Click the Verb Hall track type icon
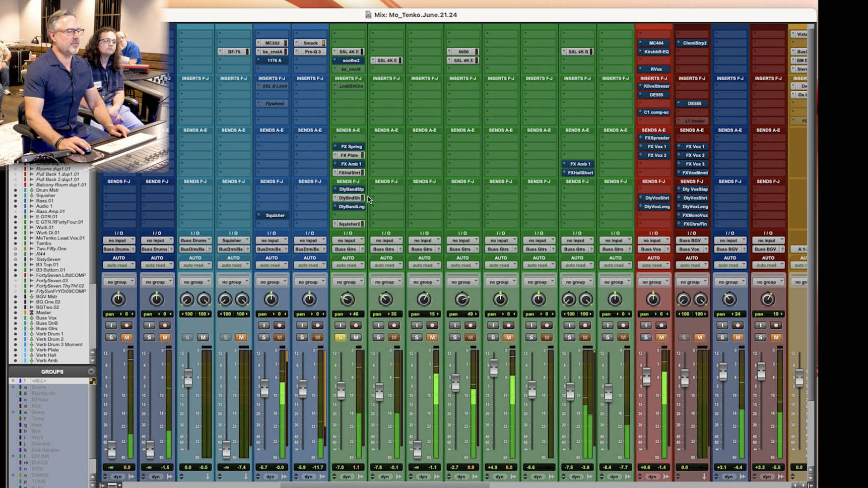Screen dimensions: 868x488 coord(31,355)
